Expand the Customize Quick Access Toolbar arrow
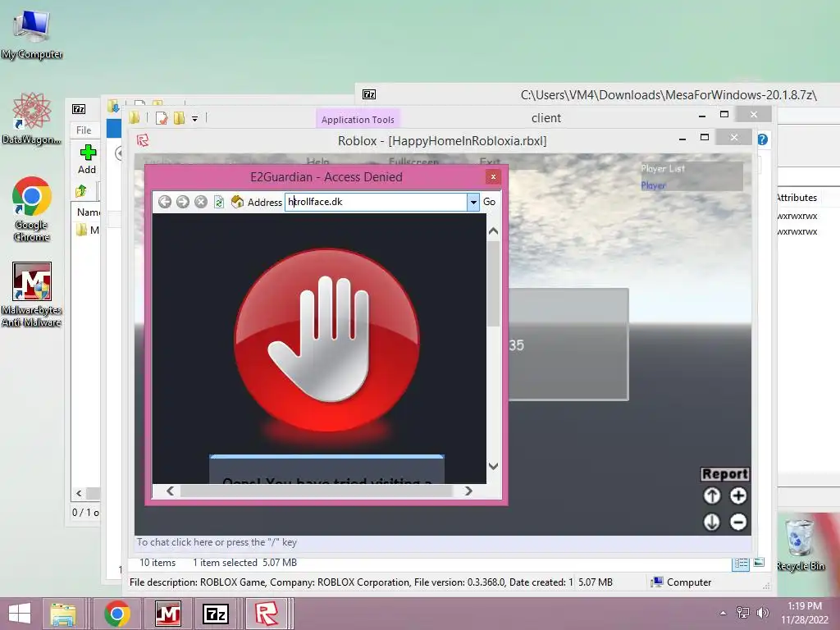 [195, 119]
